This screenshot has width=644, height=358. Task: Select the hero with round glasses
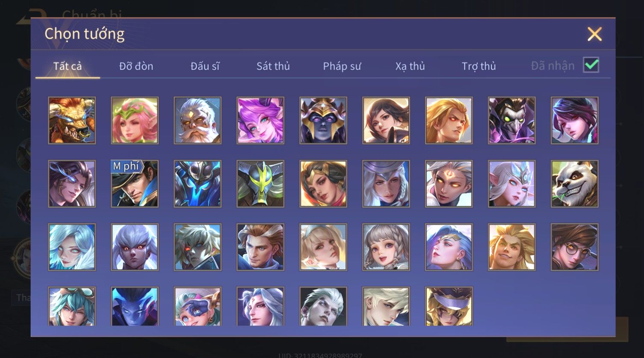coord(575,247)
